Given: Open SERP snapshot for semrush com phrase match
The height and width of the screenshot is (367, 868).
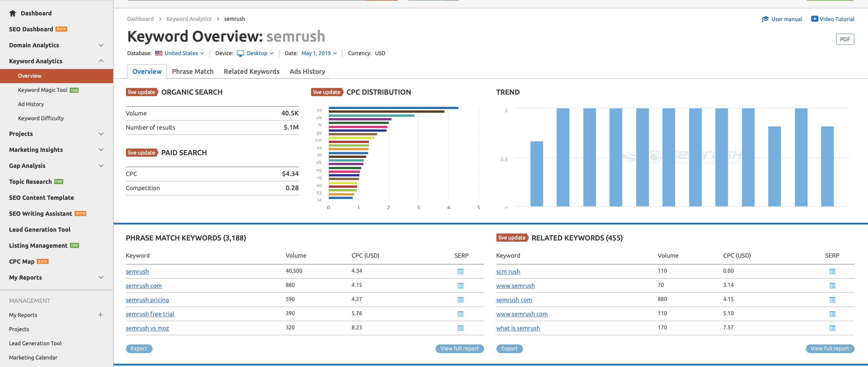Looking at the screenshot, I should click(460, 285).
